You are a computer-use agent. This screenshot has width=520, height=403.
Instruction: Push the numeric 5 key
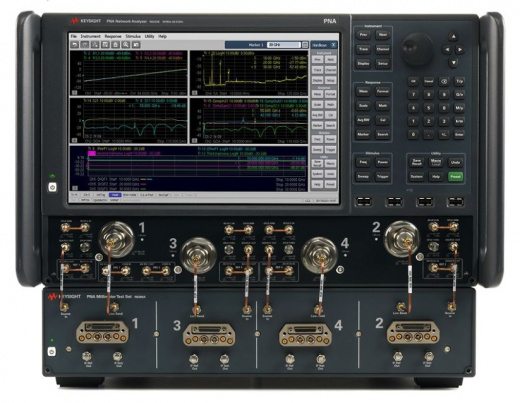click(429, 108)
